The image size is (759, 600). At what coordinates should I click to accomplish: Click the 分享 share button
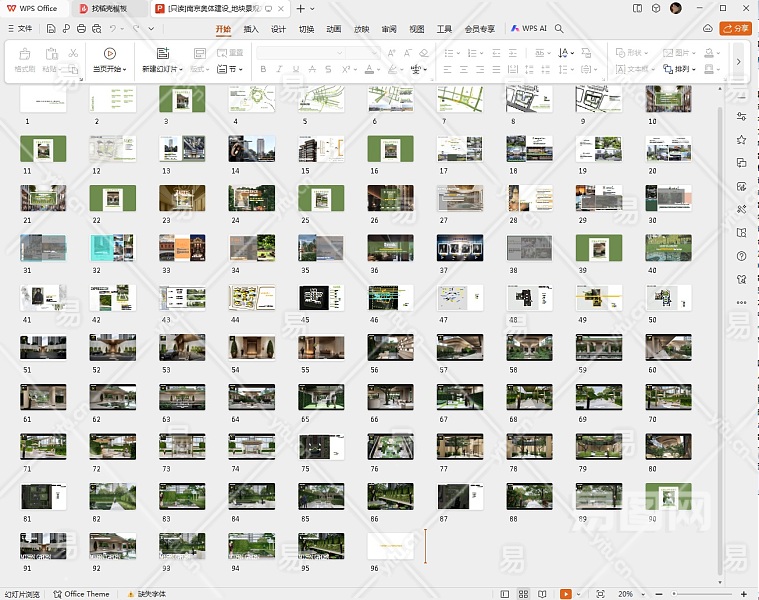click(736, 29)
